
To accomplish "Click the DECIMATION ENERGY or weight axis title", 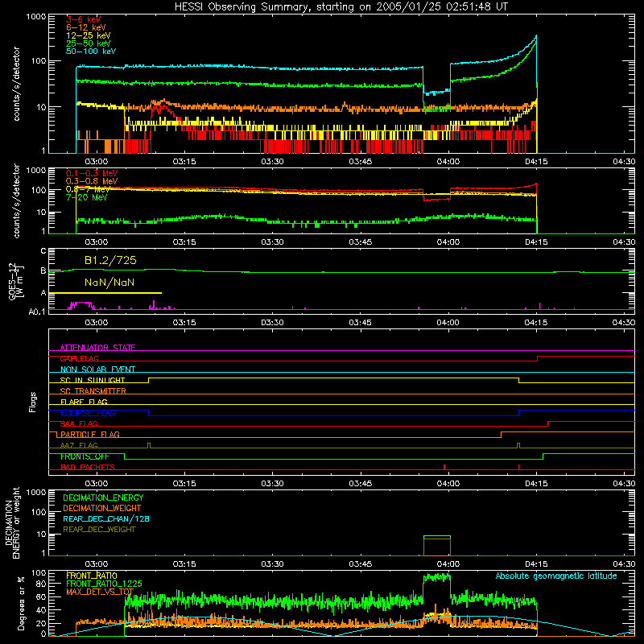I will [x=12, y=522].
